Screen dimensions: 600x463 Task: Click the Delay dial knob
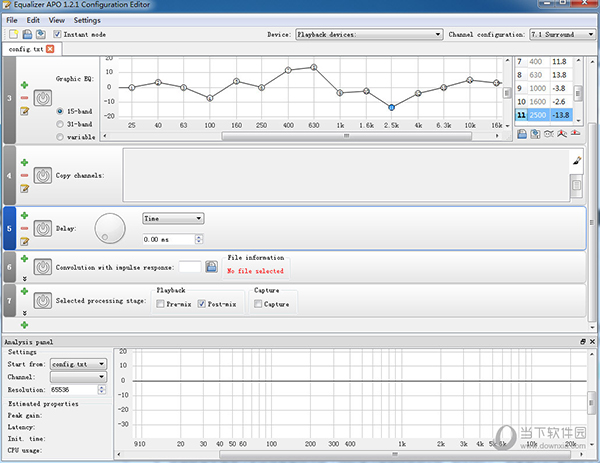pyautogui.click(x=110, y=228)
